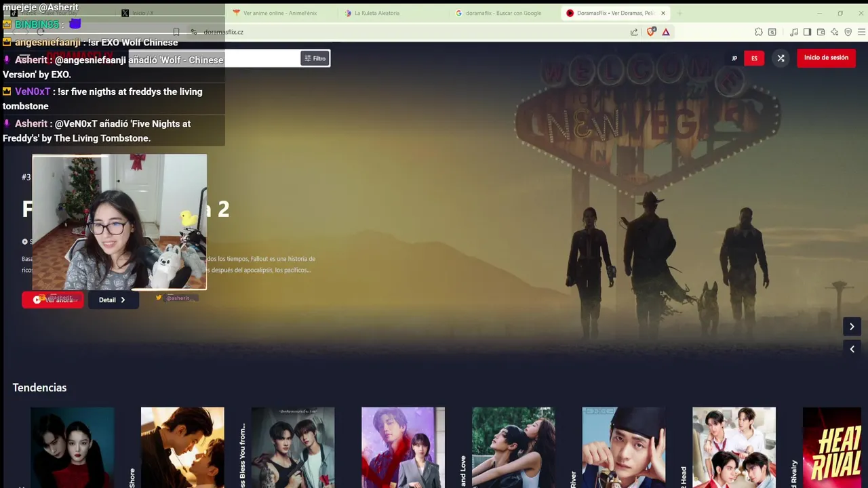
Task: Go to previous hero slide arrow
Action: [x=852, y=349]
